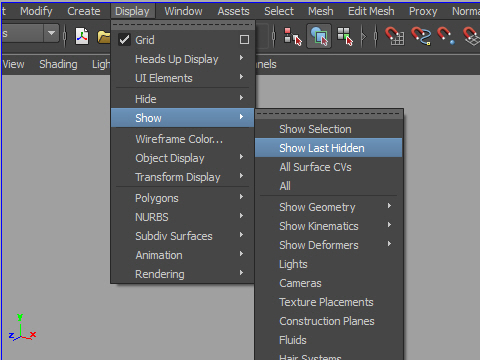Expand Rendering display submenu

coord(182,274)
